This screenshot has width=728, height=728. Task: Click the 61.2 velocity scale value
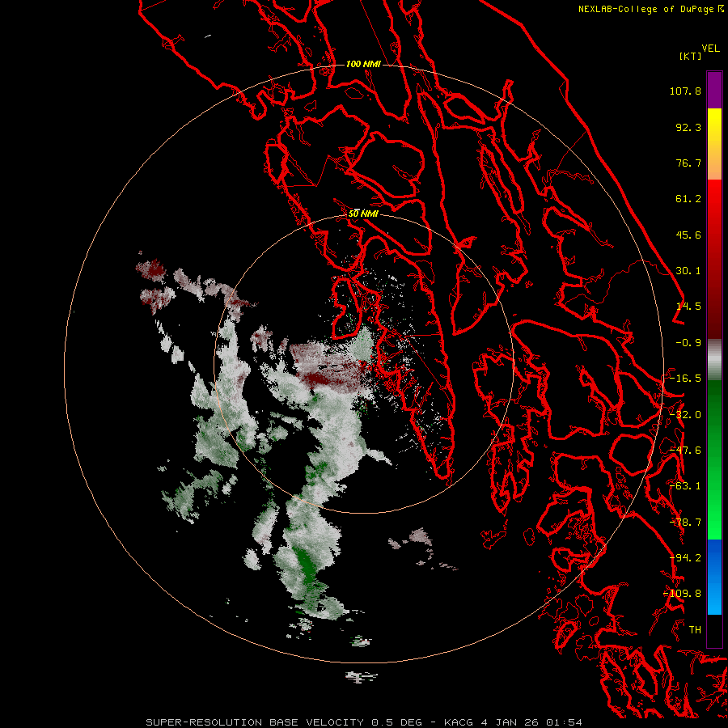[688, 199]
